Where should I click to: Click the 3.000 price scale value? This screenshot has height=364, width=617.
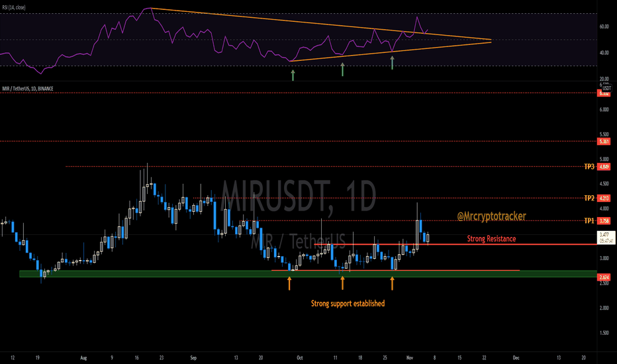604,259
